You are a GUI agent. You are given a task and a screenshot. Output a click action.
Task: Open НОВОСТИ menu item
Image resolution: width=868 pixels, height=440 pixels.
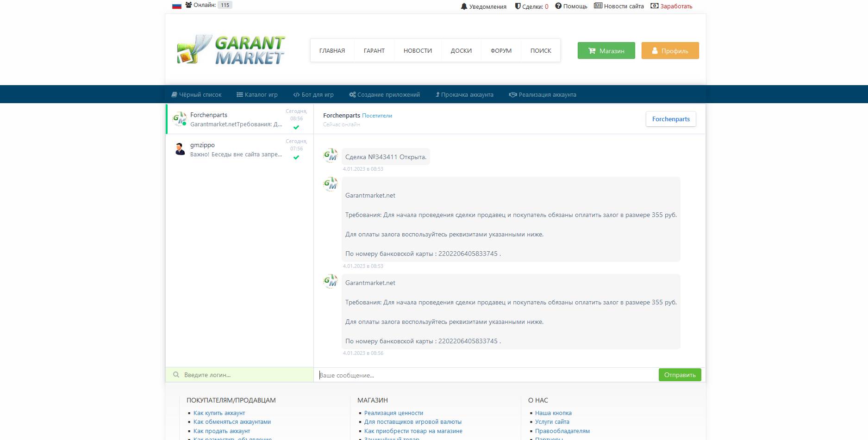click(418, 50)
